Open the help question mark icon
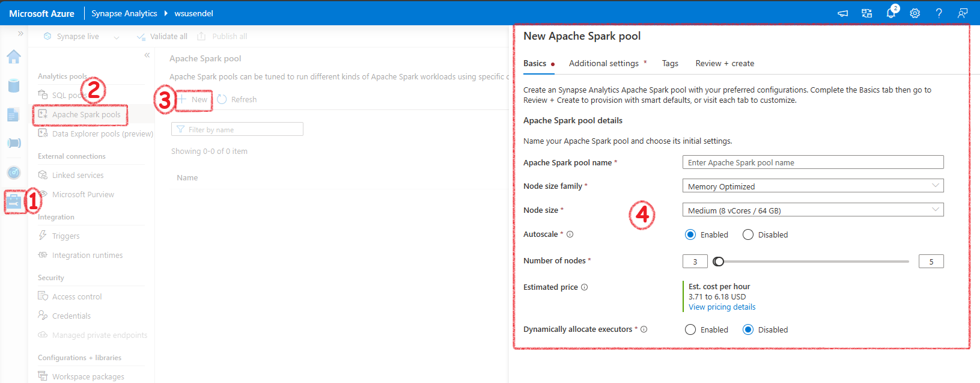The image size is (980, 383). 939,13
